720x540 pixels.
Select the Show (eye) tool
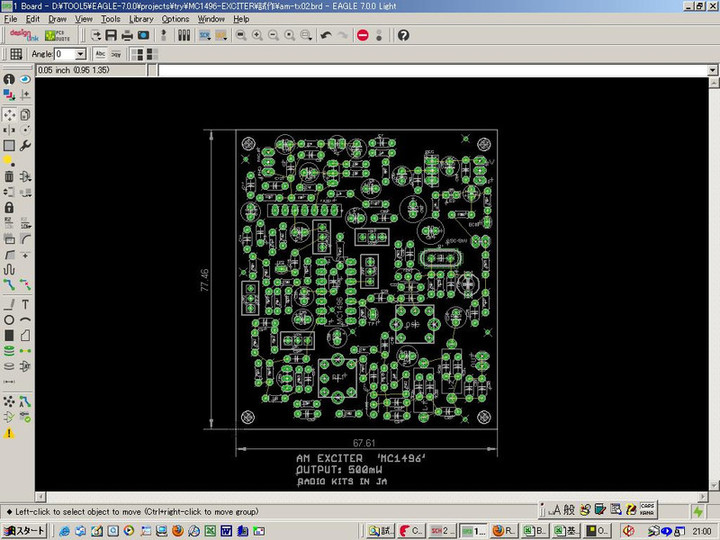[x=25, y=79]
